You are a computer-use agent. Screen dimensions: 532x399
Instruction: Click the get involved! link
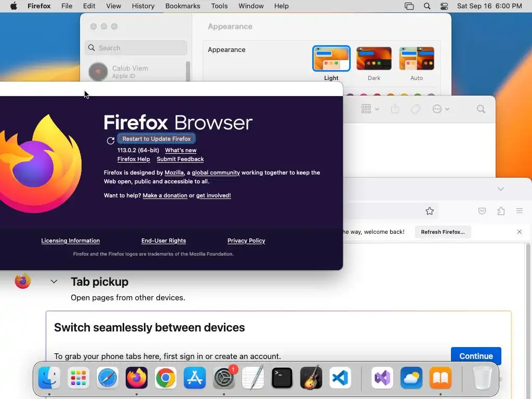coord(214,195)
